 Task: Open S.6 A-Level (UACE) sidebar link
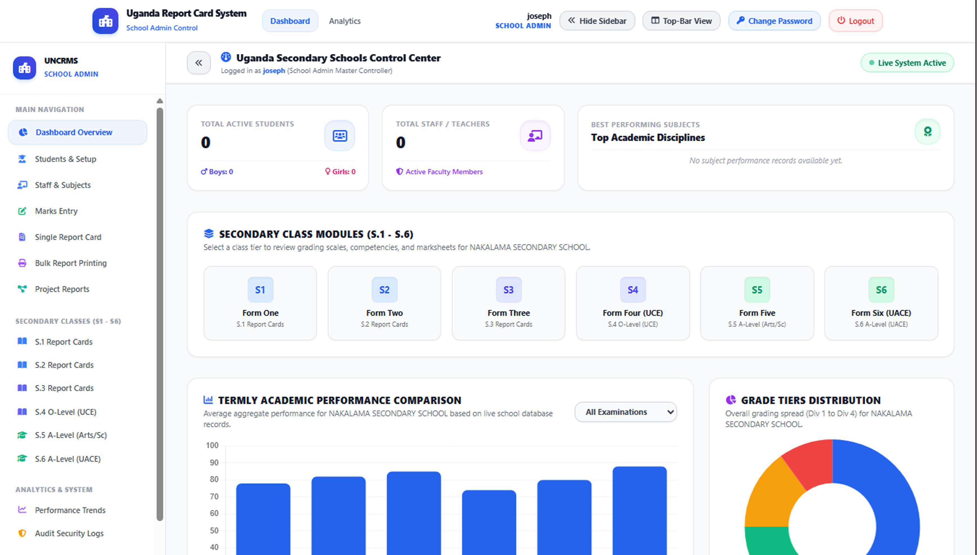tap(78, 459)
